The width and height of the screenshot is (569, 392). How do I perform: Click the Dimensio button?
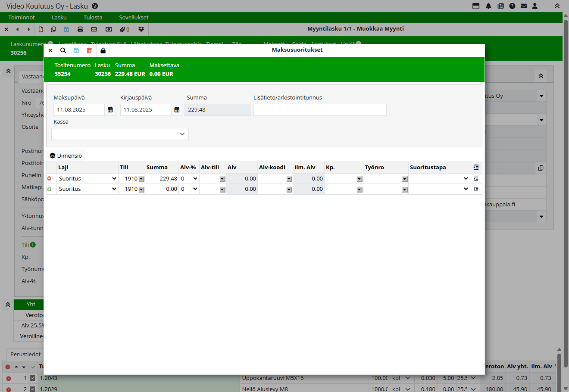click(66, 156)
